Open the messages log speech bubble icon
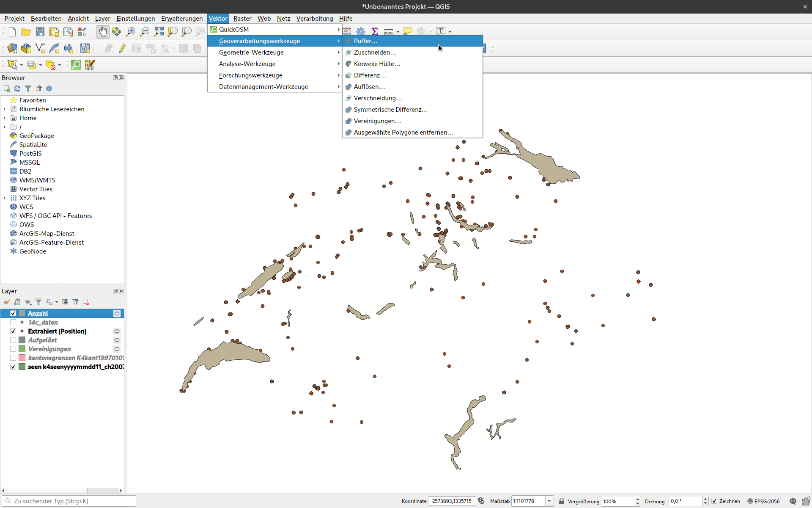The width and height of the screenshot is (812, 508). [793, 501]
